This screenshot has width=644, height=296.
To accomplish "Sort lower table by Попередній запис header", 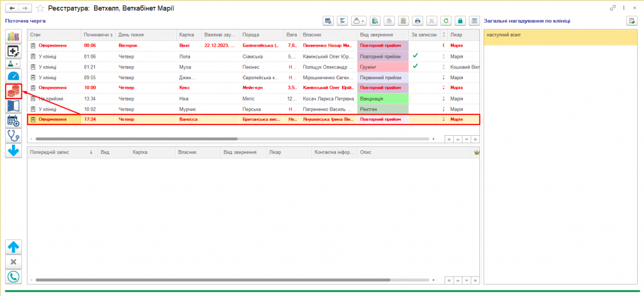I will 62,152.
